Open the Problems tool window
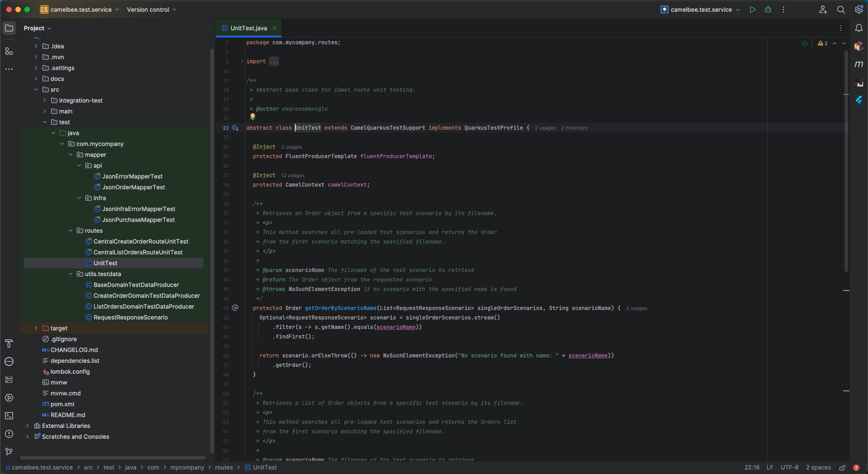 click(x=9, y=434)
